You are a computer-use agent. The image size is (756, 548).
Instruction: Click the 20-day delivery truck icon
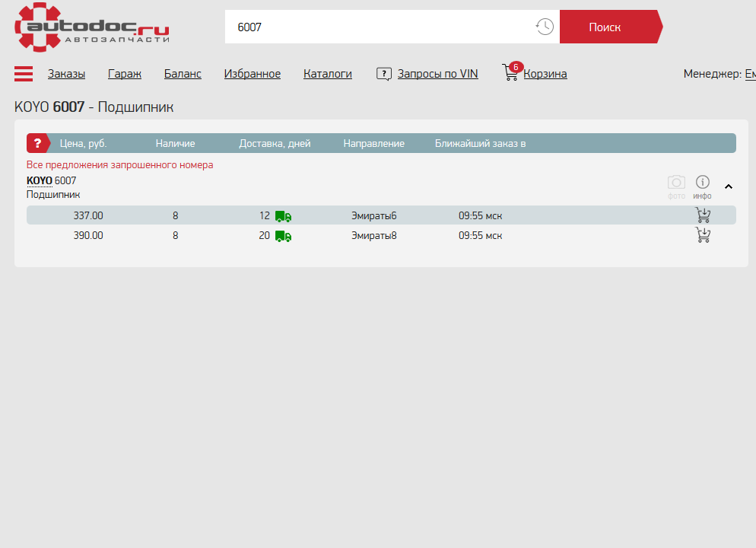[x=283, y=236]
